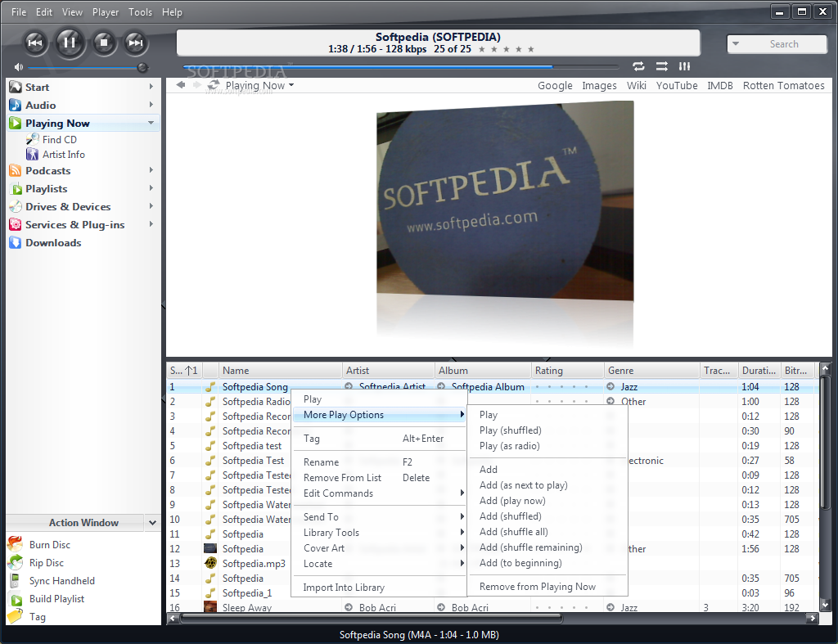Open the Tools menu
Screen dimensions: 838x644
[x=140, y=11]
